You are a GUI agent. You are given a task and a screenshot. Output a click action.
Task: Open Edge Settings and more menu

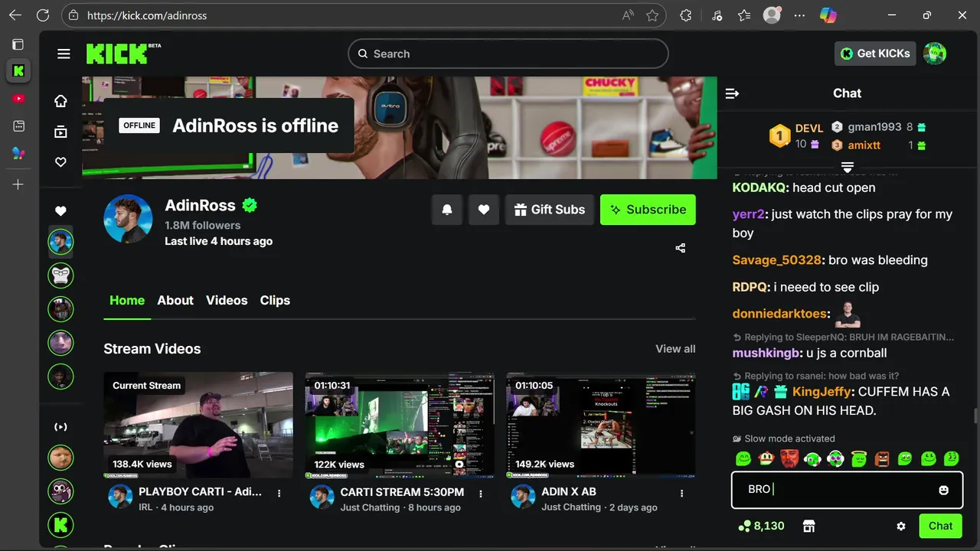point(799,15)
